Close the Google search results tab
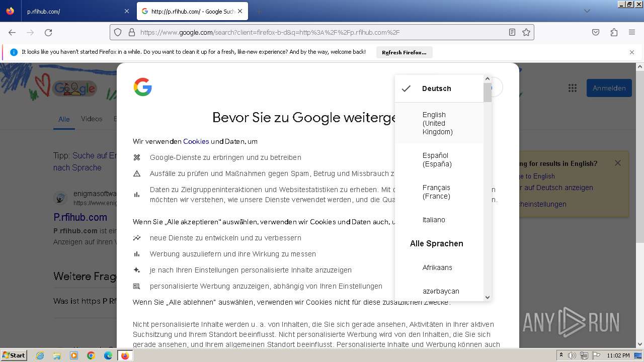This screenshot has width=644, height=362. click(x=240, y=11)
